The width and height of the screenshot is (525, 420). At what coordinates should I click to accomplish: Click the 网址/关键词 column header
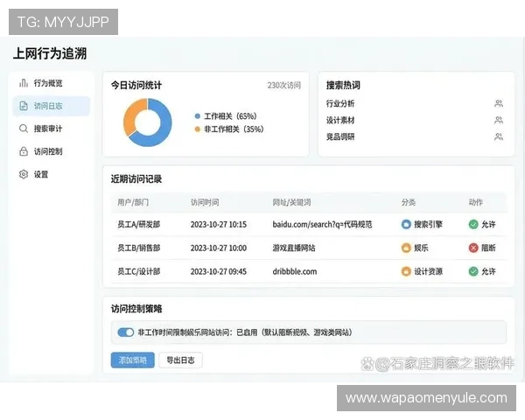pos(291,202)
